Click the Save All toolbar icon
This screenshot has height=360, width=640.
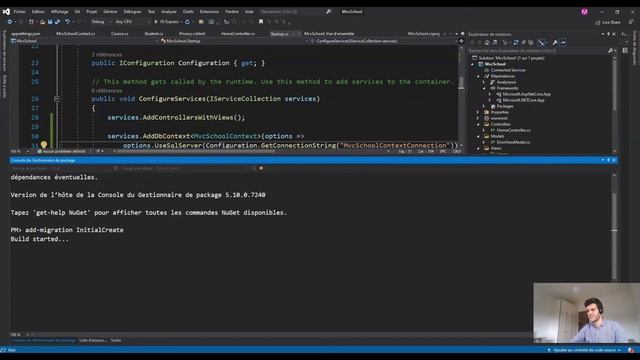[58, 22]
